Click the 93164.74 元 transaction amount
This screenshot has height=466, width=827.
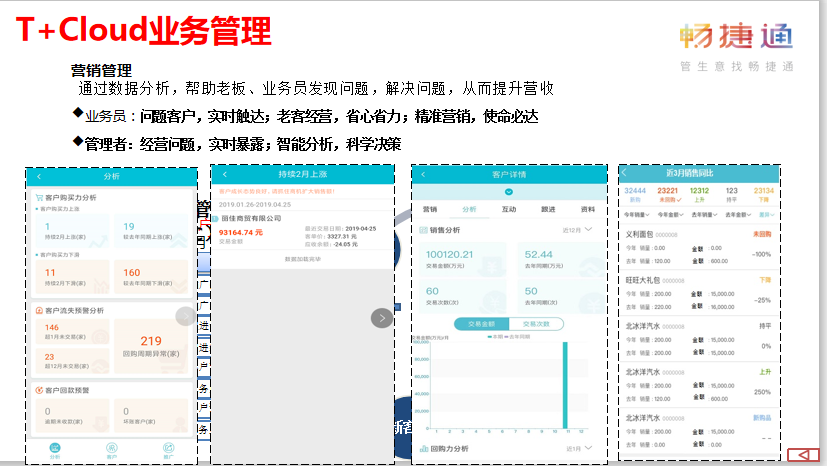241,232
